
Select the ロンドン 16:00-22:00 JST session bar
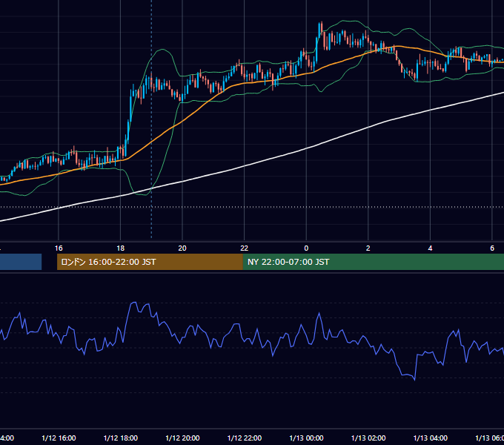click(x=150, y=262)
